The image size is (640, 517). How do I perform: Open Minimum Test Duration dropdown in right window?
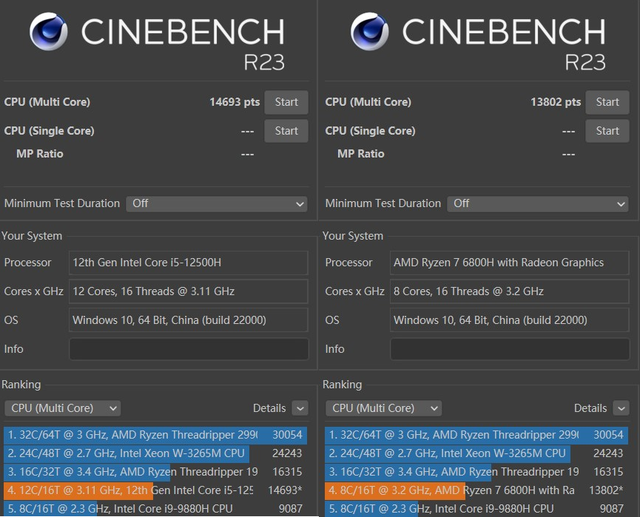[538, 204]
